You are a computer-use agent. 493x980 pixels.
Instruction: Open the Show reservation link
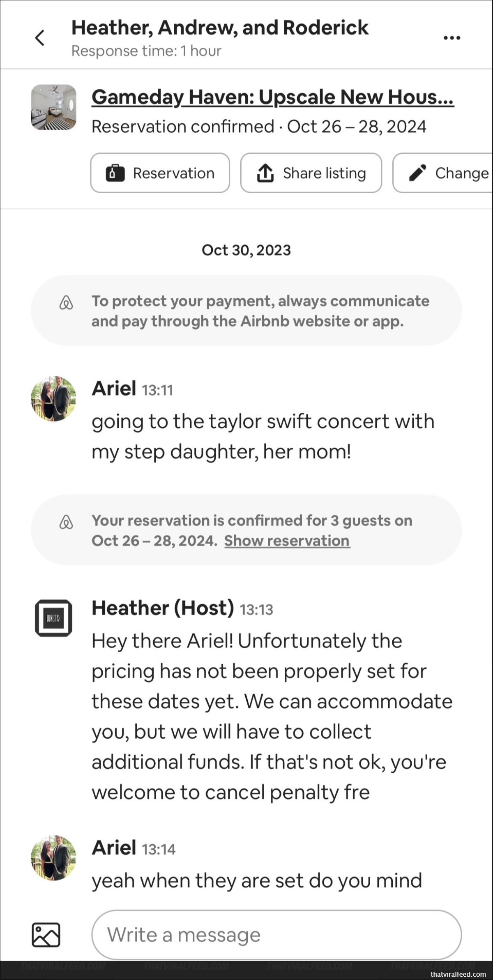[x=287, y=541]
